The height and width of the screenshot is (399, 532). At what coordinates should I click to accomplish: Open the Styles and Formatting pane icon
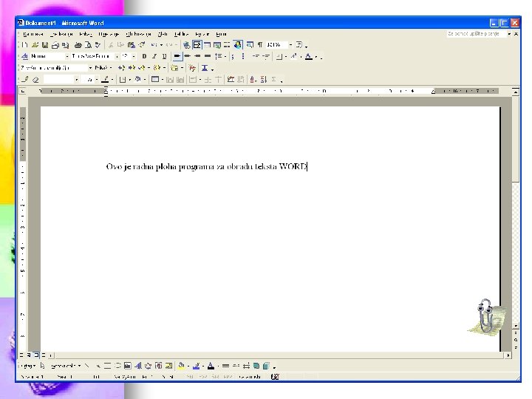[24, 56]
